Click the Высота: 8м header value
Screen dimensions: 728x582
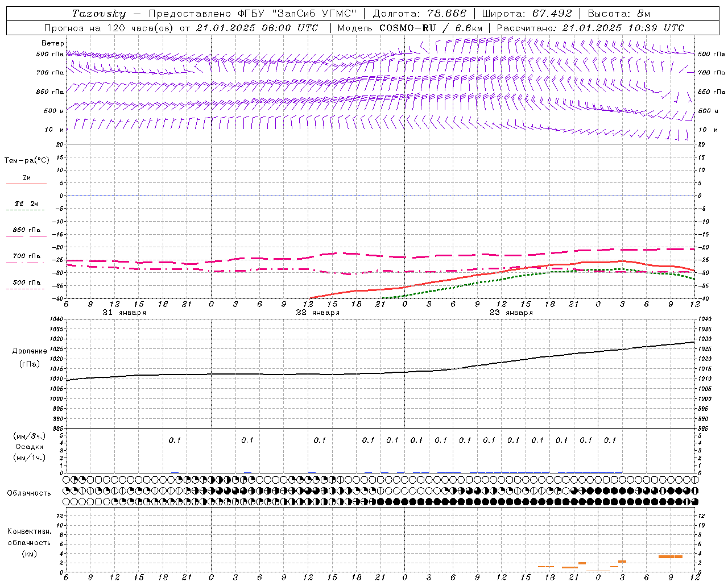pyautogui.click(x=619, y=14)
